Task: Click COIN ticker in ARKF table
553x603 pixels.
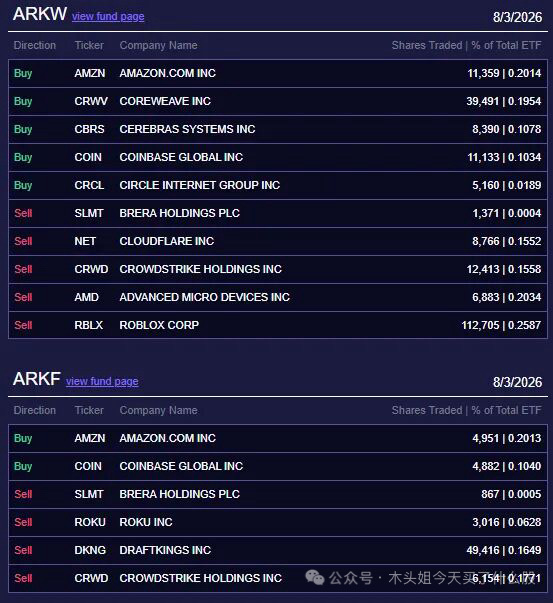Action: (88, 466)
